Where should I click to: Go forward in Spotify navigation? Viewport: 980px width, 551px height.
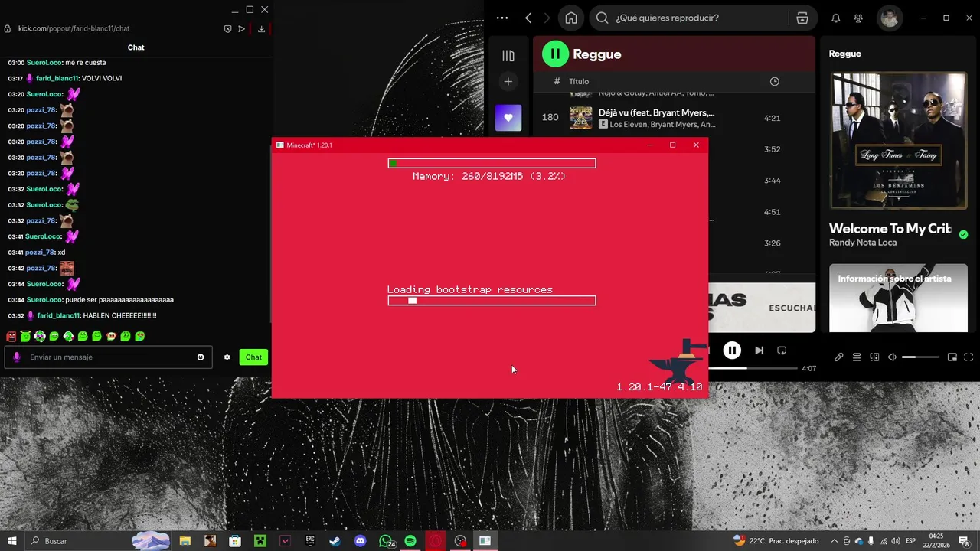pyautogui.click(x=547, y=18)
